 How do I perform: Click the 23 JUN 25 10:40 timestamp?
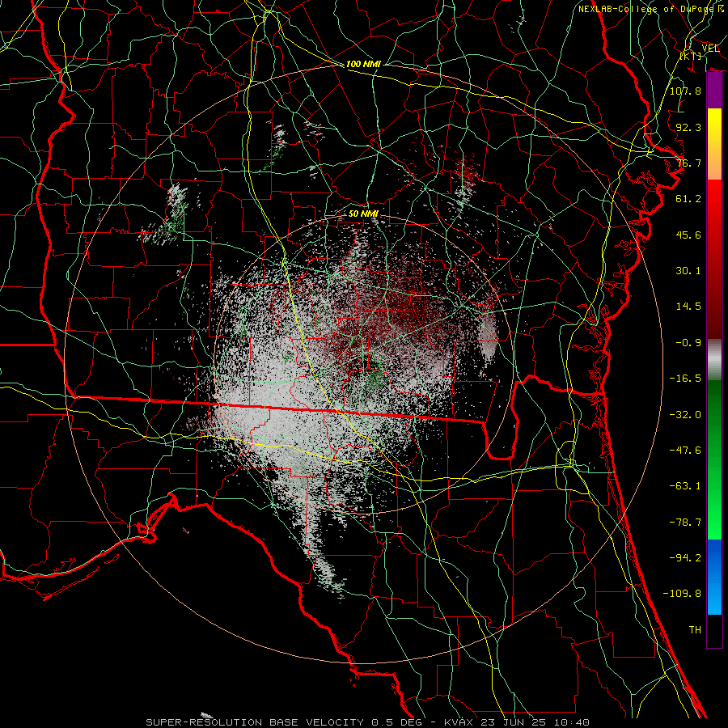click(x=534, y=722)
